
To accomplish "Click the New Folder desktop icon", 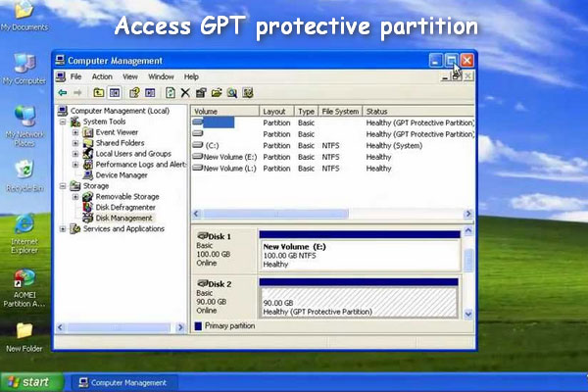I will click(24, 337).
